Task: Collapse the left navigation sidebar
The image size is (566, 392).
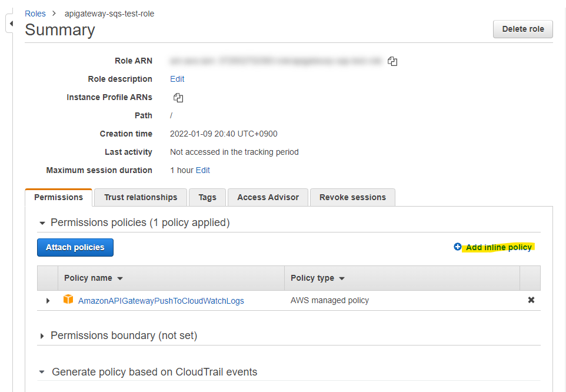Action: point(9,22)
